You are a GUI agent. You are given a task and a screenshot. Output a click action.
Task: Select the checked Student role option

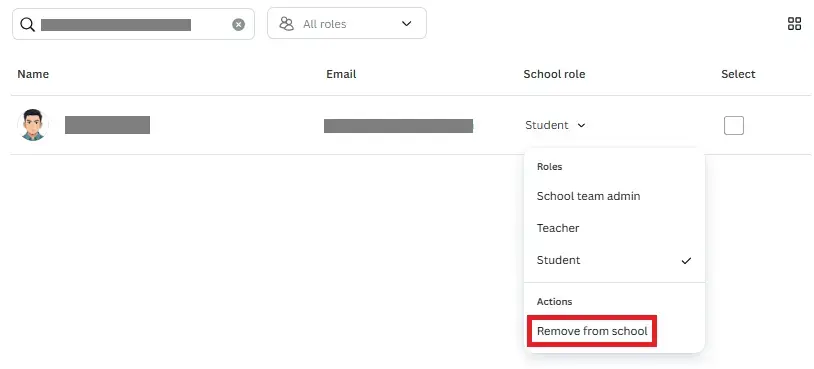614,260
